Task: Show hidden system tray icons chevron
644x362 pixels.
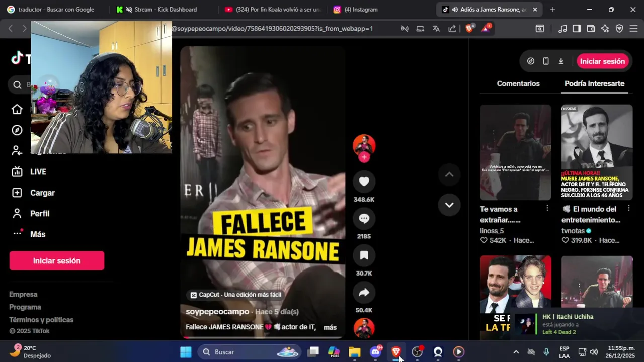Action: (516, 352)
